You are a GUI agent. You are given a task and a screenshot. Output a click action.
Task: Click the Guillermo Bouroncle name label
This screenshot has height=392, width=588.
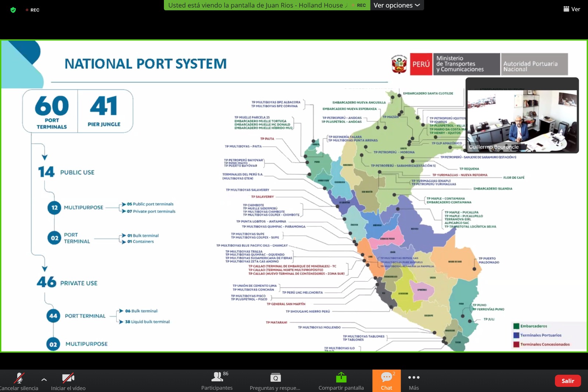pyautogui.click(x=494, y=147)
